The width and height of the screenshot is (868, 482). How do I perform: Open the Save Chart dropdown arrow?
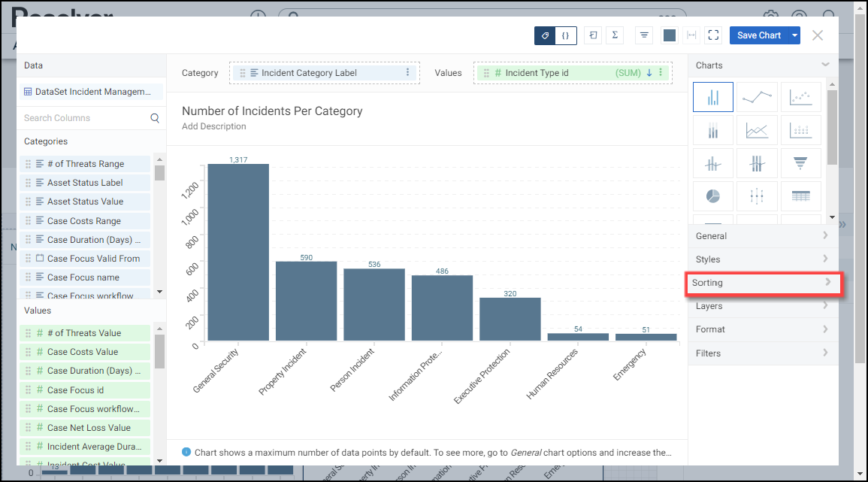[794, 35]
